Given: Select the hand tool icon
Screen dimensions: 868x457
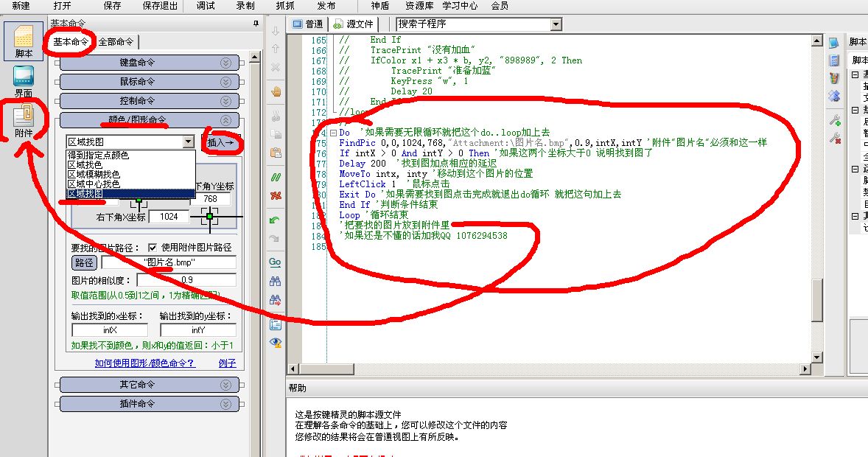Looking at the screenshot, I should tap(275, 91).
